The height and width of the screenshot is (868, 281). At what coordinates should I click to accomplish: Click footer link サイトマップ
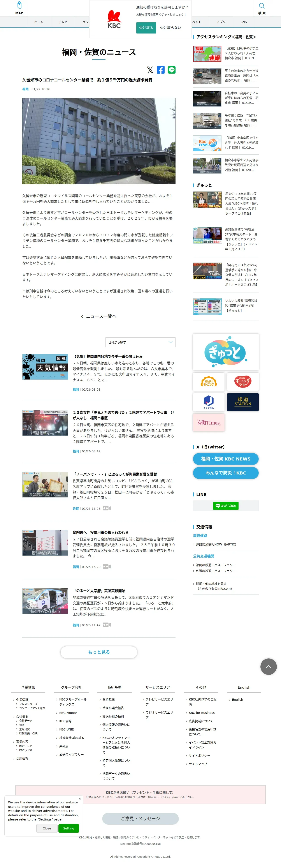[198, 764]
